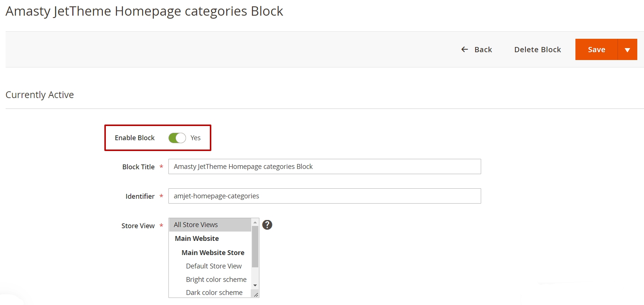
Task: Focus the Block Title input field
Action: coord(325,166)
